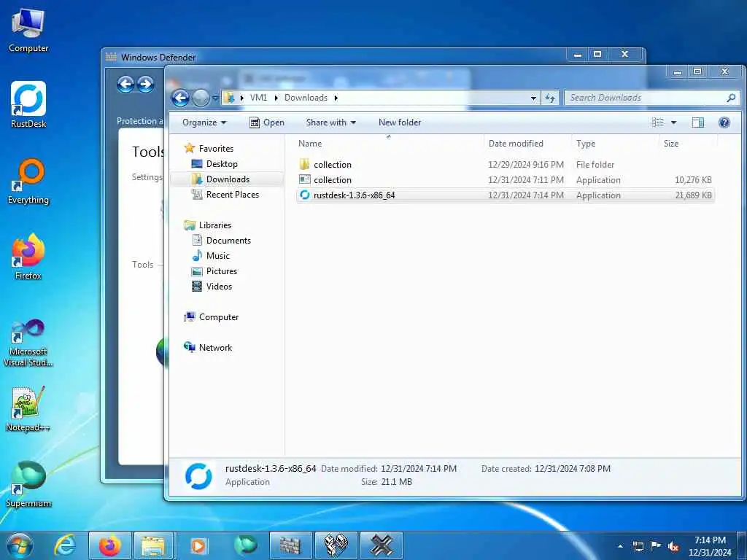Click the muted volume tray icon
Screen dimensions: 747x560
tap(673, 546)
